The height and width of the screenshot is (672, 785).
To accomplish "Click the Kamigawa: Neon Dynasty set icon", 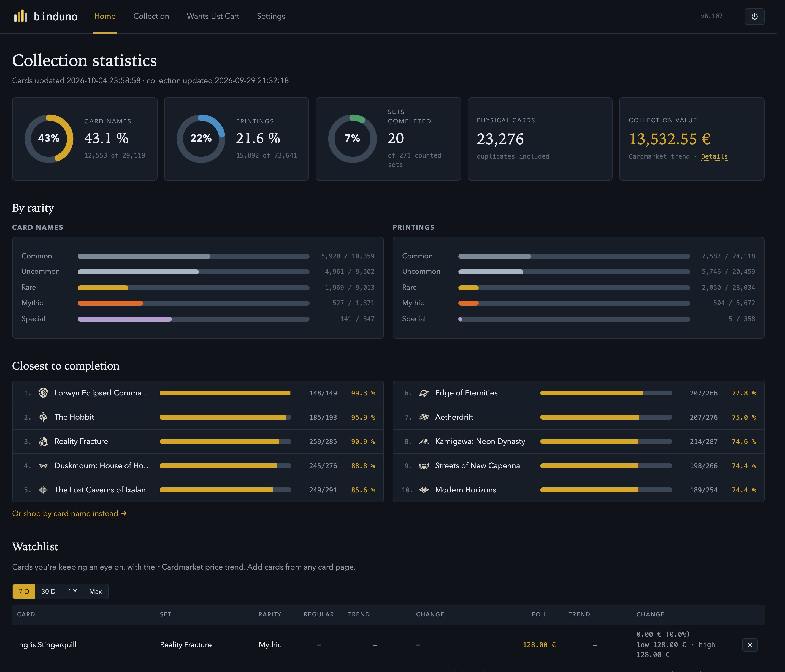I will click(424, 441).
